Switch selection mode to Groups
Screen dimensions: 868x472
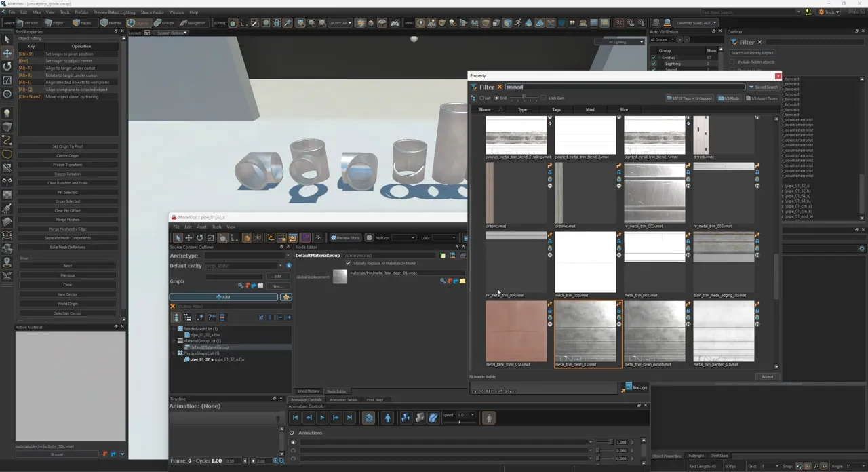coord(165,23)
